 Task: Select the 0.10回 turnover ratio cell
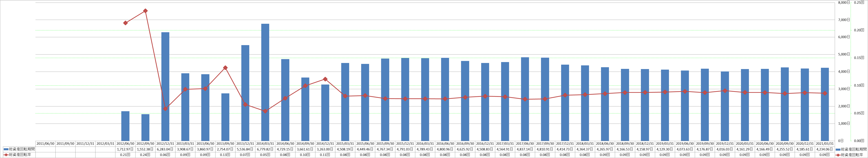click(305, 155)
